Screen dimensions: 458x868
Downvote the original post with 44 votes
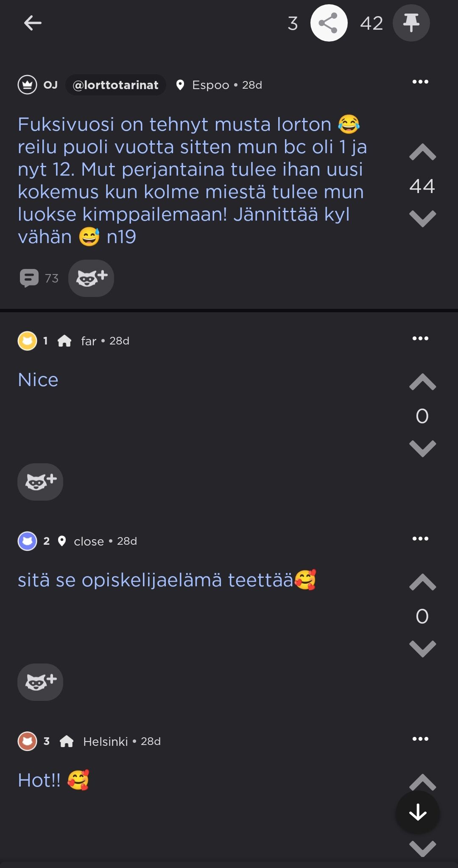[x=422, y=218]
